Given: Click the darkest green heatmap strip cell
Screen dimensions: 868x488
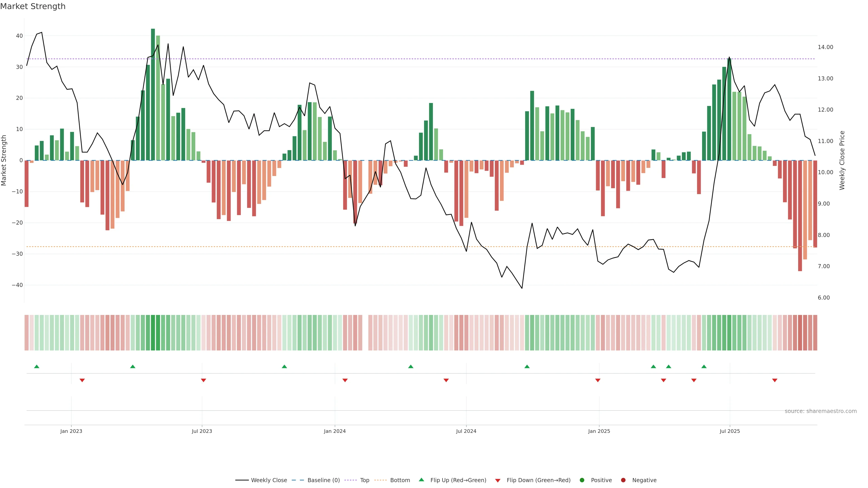Looking at the screenshot, I should click(153, 333).
